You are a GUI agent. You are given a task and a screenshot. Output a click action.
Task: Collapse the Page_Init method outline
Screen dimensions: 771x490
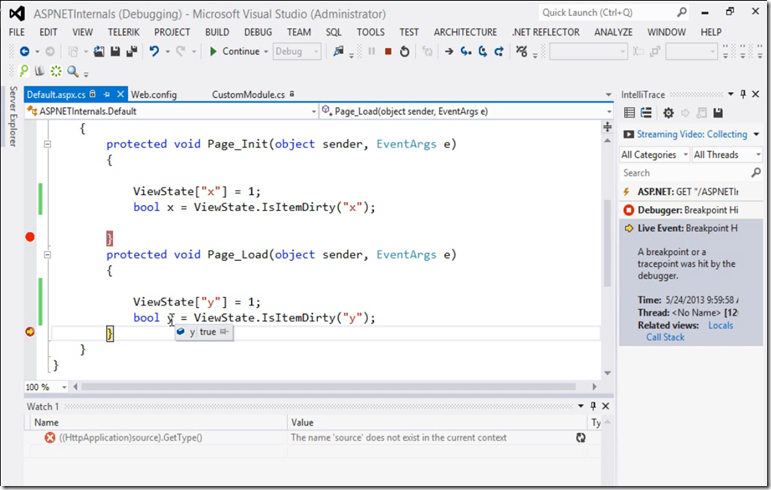coord(47,144)
